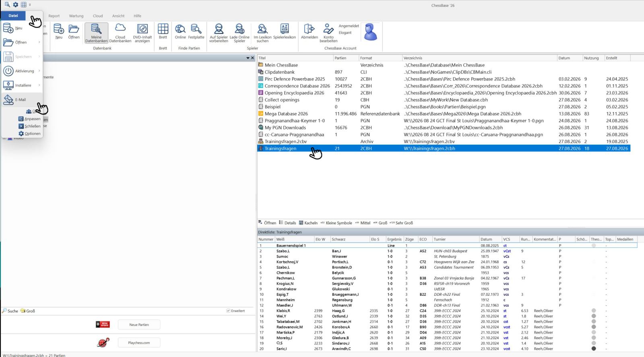The image size is (644, 357).
Task: Click the Konto bearbeiten icon
Action: [x=328, y=33]
